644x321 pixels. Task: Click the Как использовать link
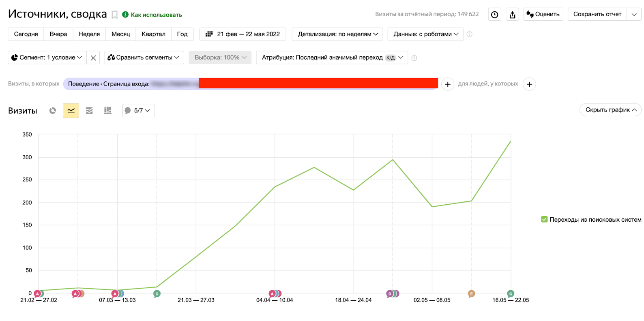156,15
